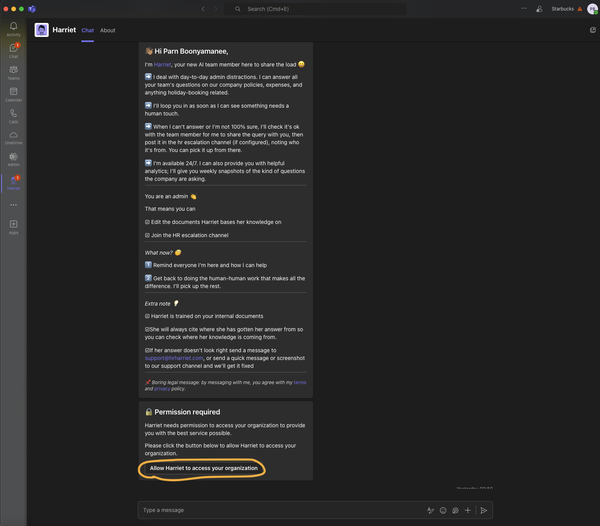Select Harriet app in the sidebar
This screenshot has width=600, height=526.
[13, 183]
